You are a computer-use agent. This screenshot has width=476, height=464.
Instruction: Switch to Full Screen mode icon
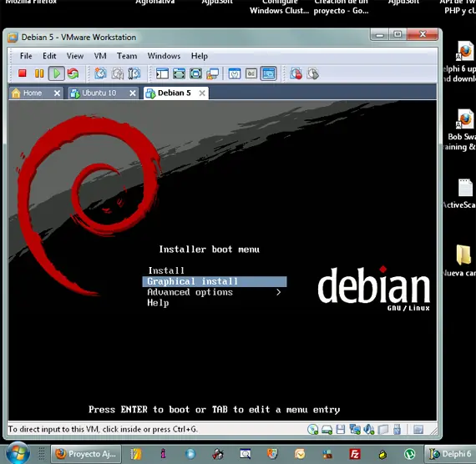pos(179,73)
